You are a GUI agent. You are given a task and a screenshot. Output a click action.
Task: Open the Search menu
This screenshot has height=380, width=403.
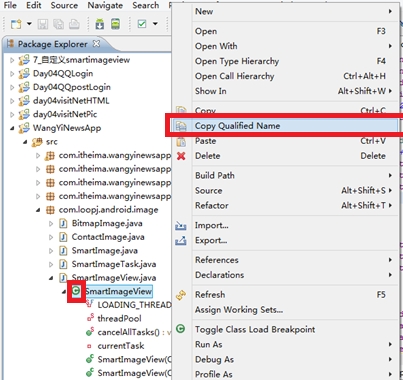(145, 5)
